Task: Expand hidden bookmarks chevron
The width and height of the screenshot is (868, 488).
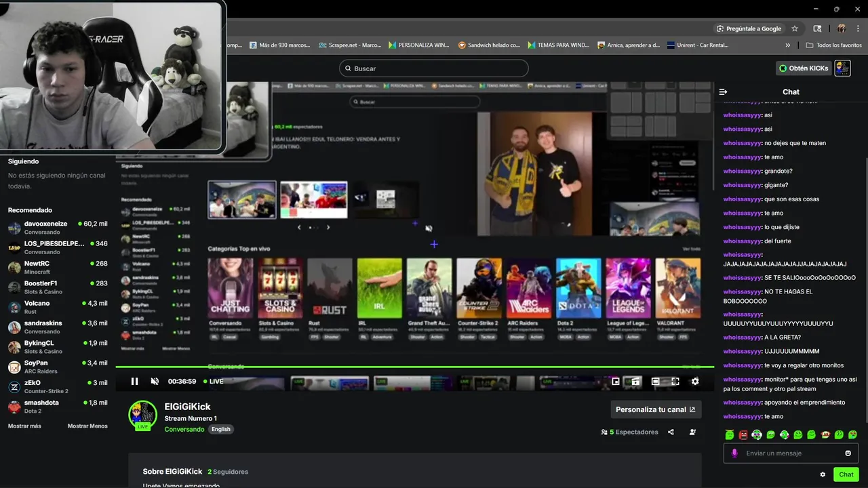Action: pyautogui.click(x=787, y=45)
